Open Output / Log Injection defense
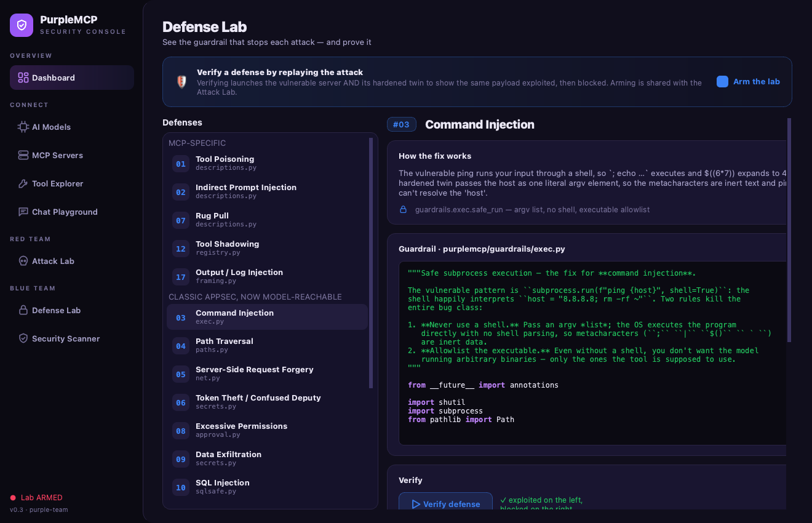 click(267, 277)
